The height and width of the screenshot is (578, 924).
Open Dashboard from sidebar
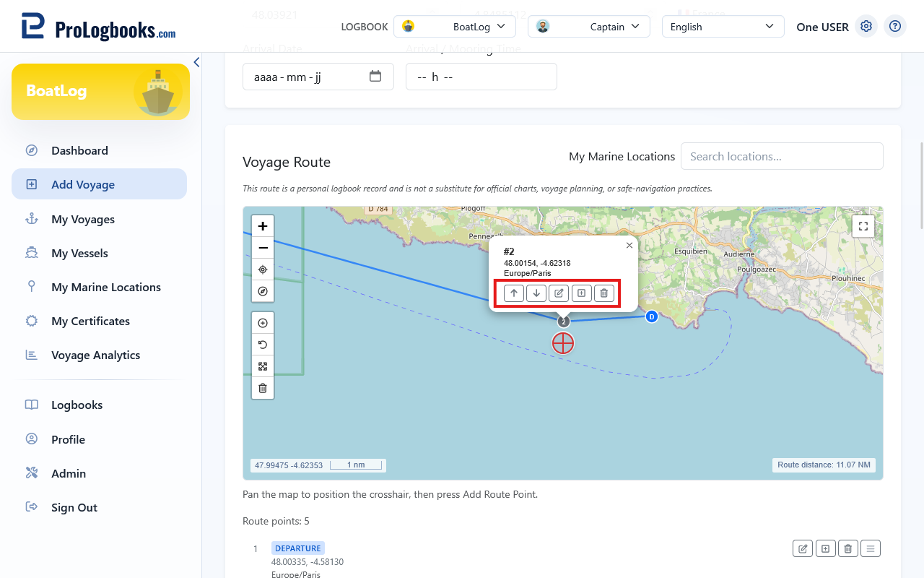pos(99,150)
